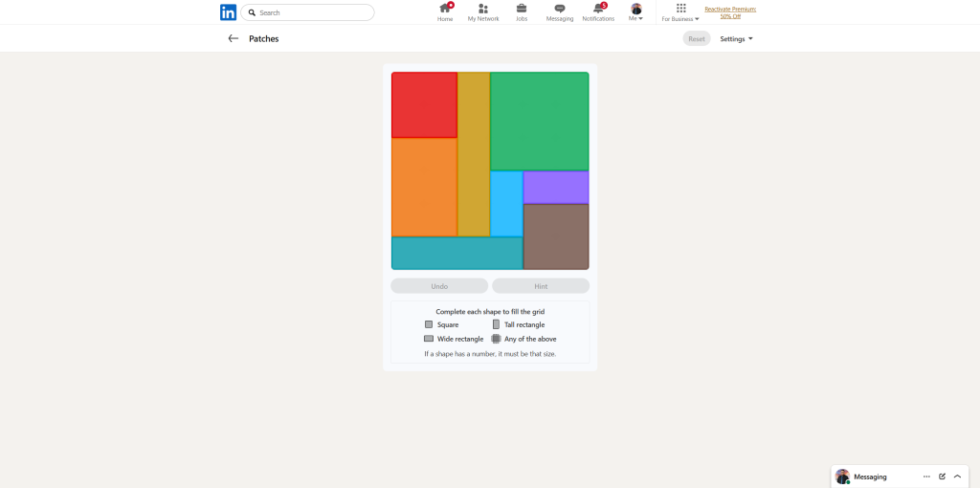The height and width of the screenshot is (488, 980).
Task: Select the green square patch
Action: [540, 122]
